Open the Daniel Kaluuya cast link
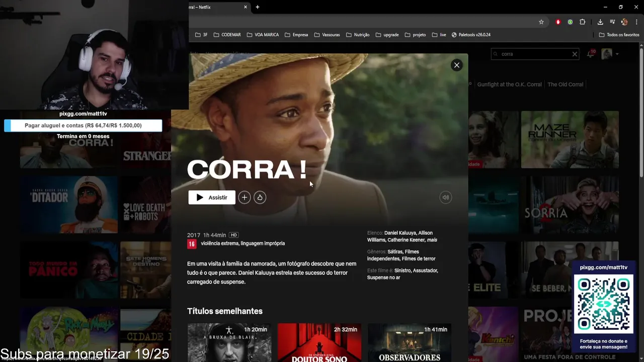644x362 pixels. [x=400, y=233]
